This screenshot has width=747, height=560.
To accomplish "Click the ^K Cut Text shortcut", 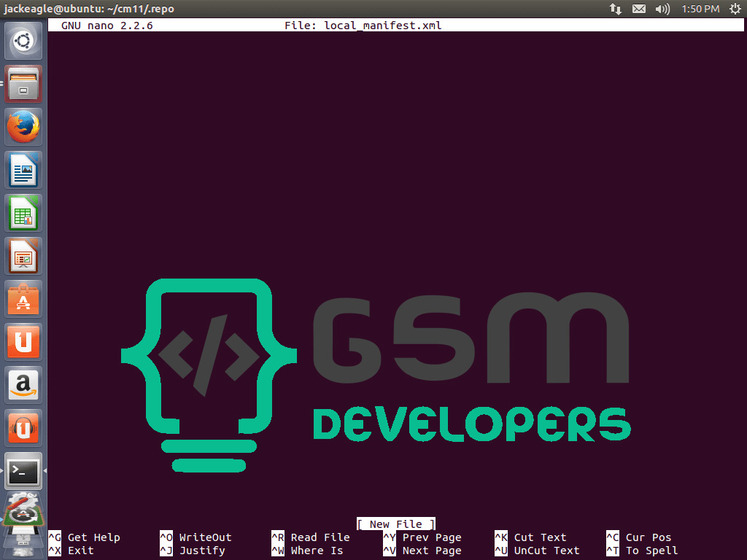I will pyautogui.click(x=531, y=537).
